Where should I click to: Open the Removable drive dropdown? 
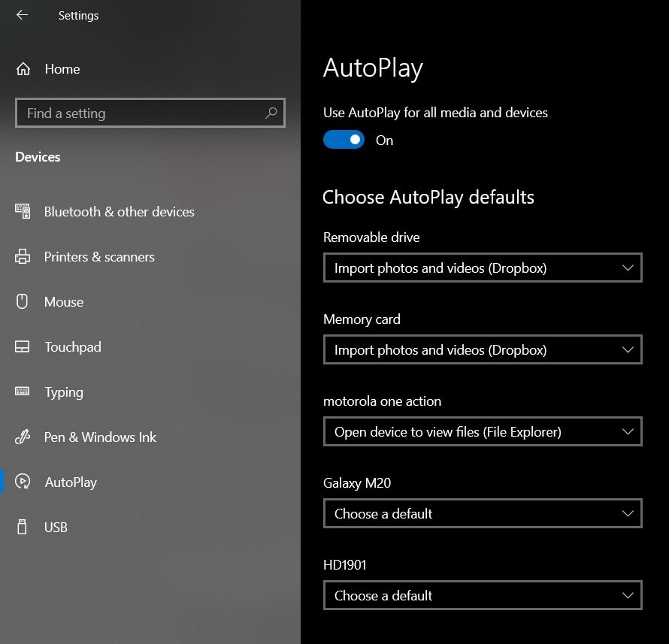pyautogui.click(x=483, y=268)
